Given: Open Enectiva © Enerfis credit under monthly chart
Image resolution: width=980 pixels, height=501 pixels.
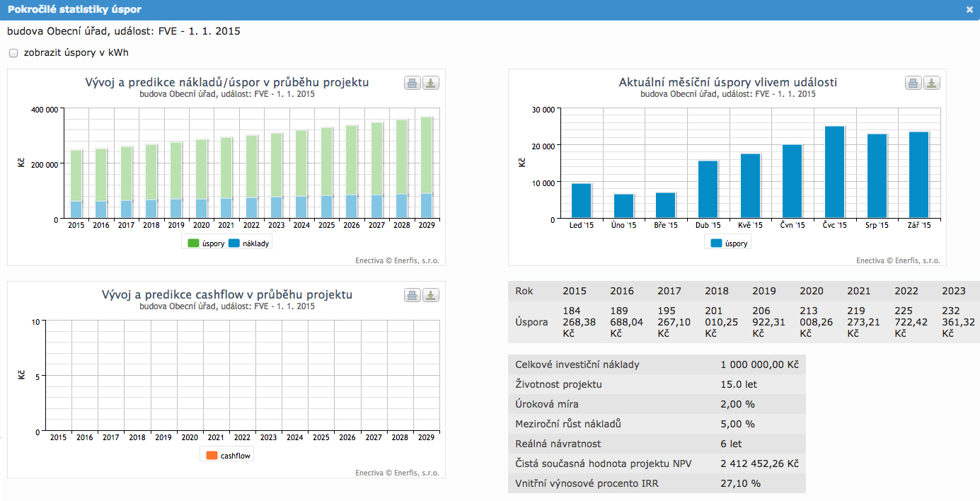Looking at the screenshot, I should (898, 260).
